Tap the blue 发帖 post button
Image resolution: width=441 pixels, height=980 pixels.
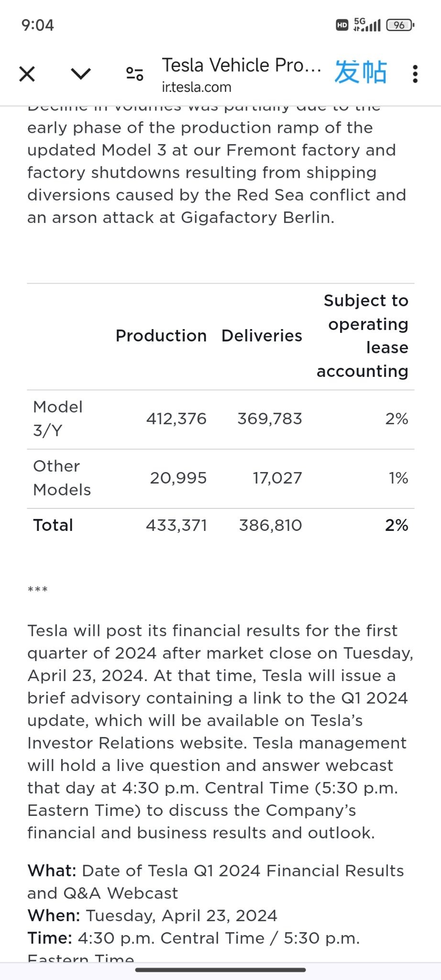click(x=361, y=72)
